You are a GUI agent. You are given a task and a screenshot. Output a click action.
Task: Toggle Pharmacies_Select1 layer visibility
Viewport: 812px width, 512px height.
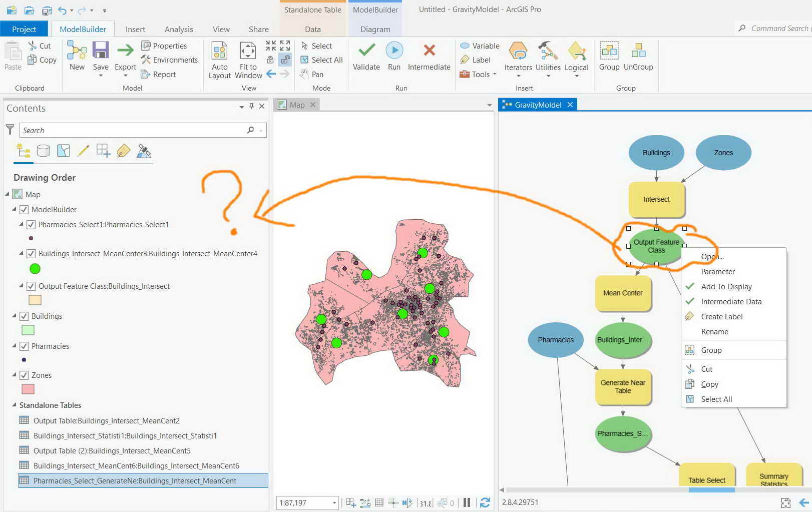pyautogui.click(x=31, y=225)
